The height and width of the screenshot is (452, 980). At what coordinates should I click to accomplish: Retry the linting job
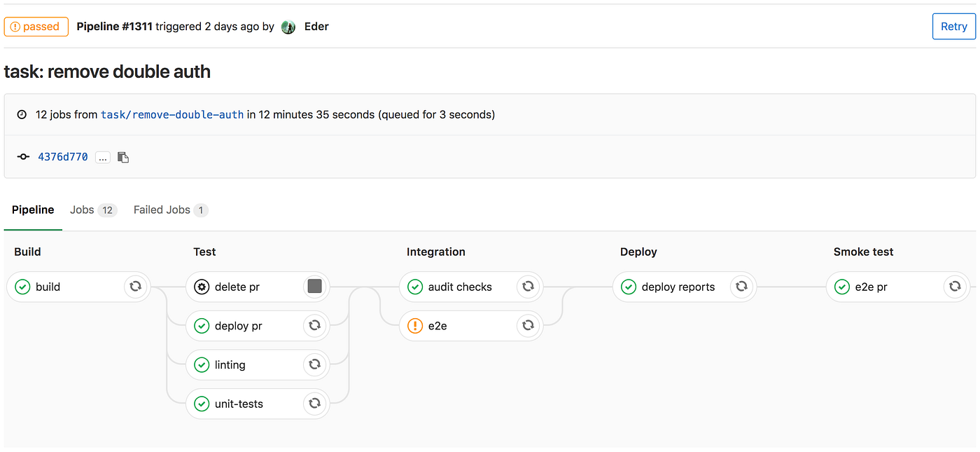tap(315, 364)
